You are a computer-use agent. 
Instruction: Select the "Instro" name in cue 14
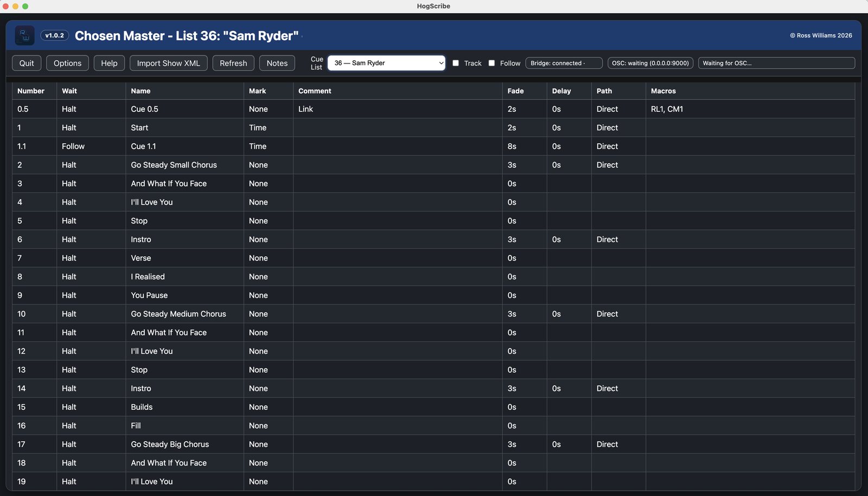141,389
